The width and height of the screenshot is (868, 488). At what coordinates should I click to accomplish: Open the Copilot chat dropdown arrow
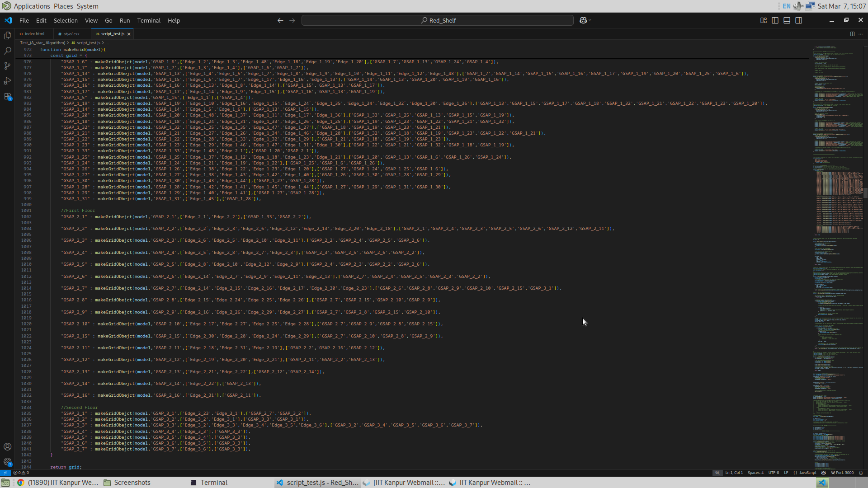(590, 20)
